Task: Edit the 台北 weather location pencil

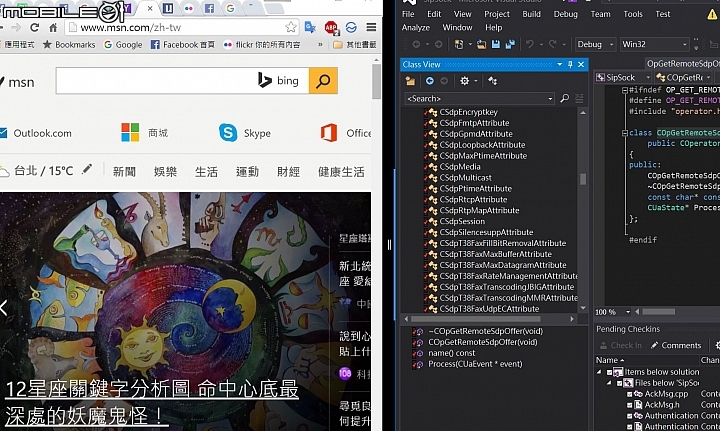Action: pos(87,169)
